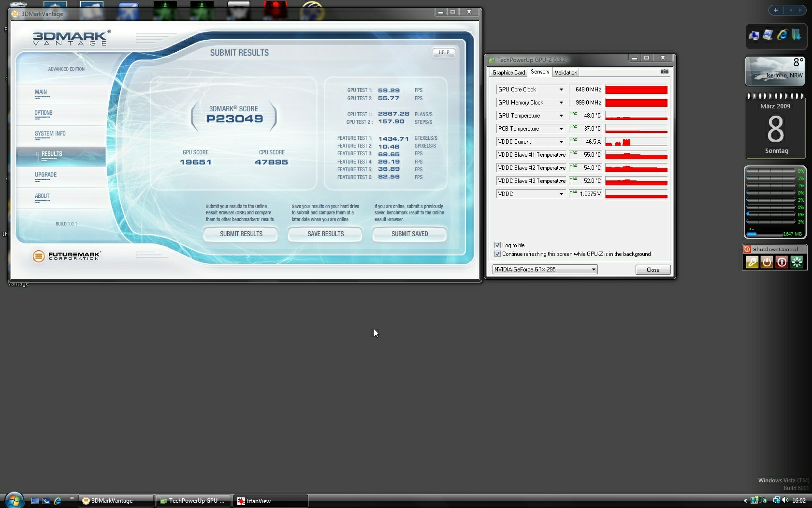This screenshot has width=812, height=508.
Task: Click the 3DMark Vantage logo
Action: [72, 38]
